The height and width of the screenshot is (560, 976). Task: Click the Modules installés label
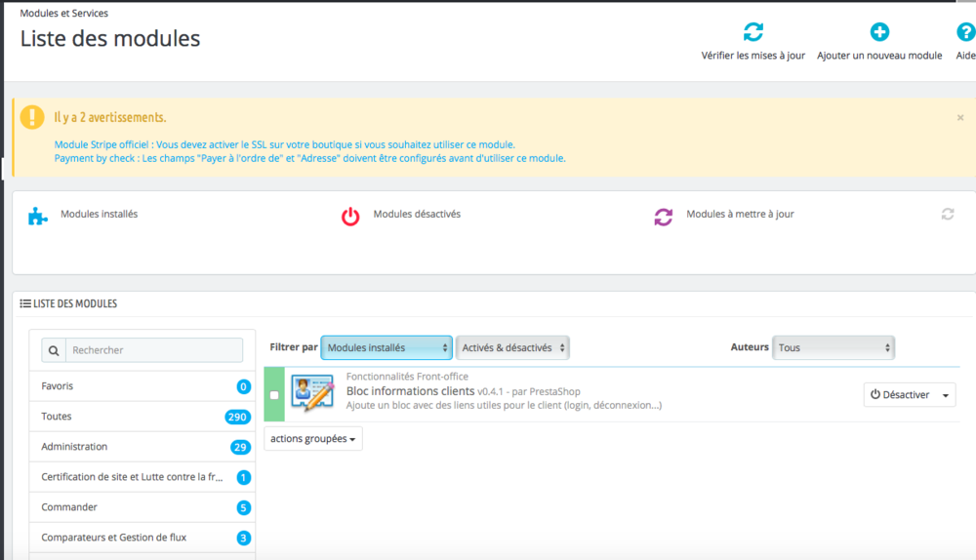tap(99, 214)
